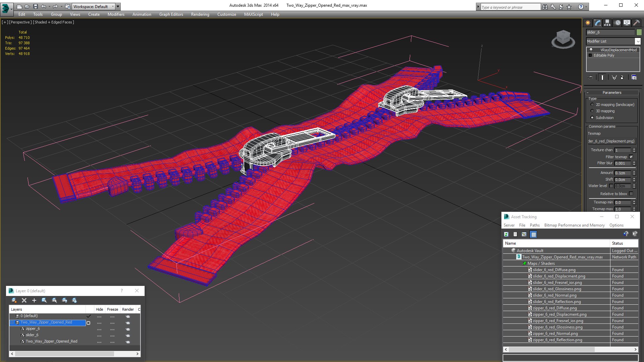Select the 3D mapping radio button
The image size is (644, 362).
coord(592,111)
